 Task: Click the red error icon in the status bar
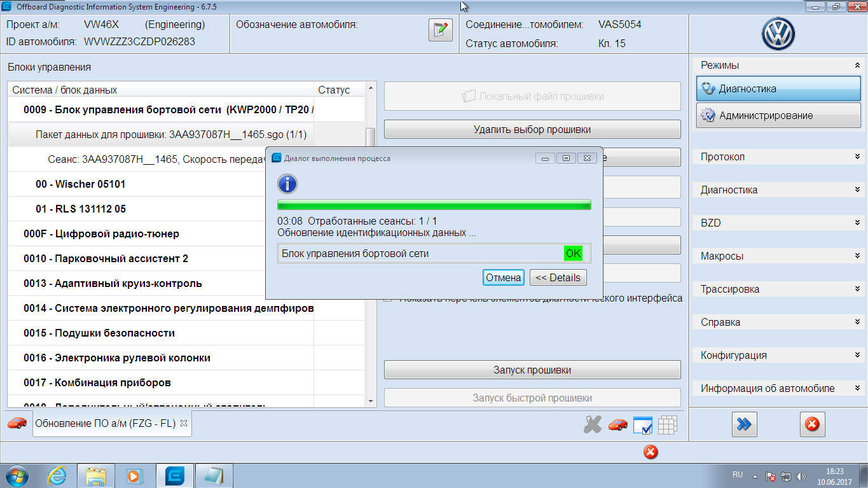coord(651,452)
